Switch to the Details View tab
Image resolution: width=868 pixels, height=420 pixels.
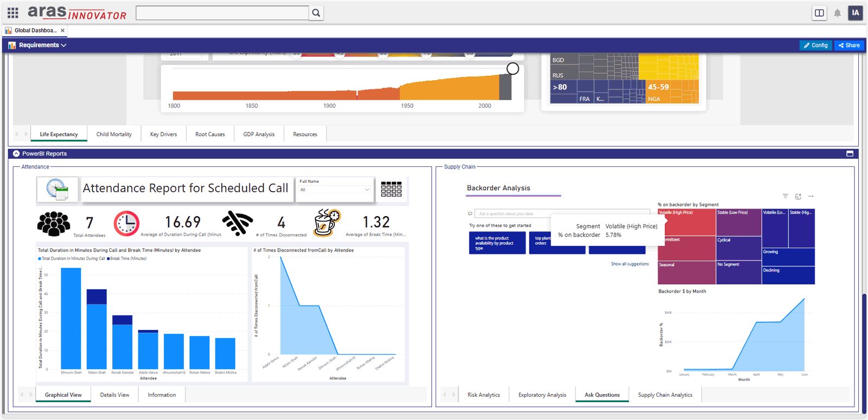pos(114,395)
